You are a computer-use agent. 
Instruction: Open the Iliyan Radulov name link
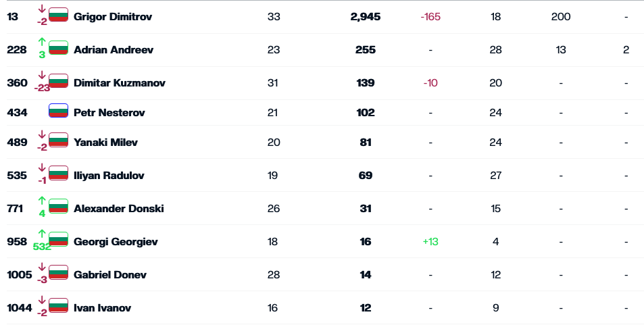point(109,176)
